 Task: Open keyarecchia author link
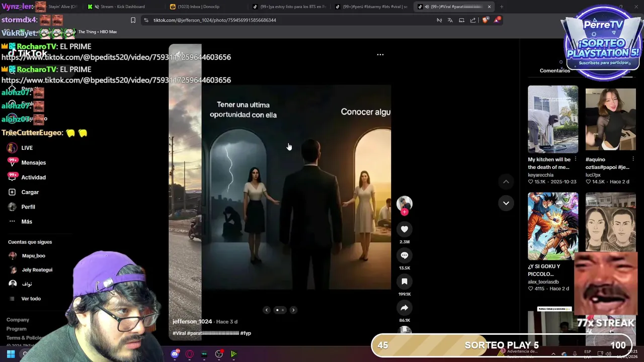click(x=540, y=175)
